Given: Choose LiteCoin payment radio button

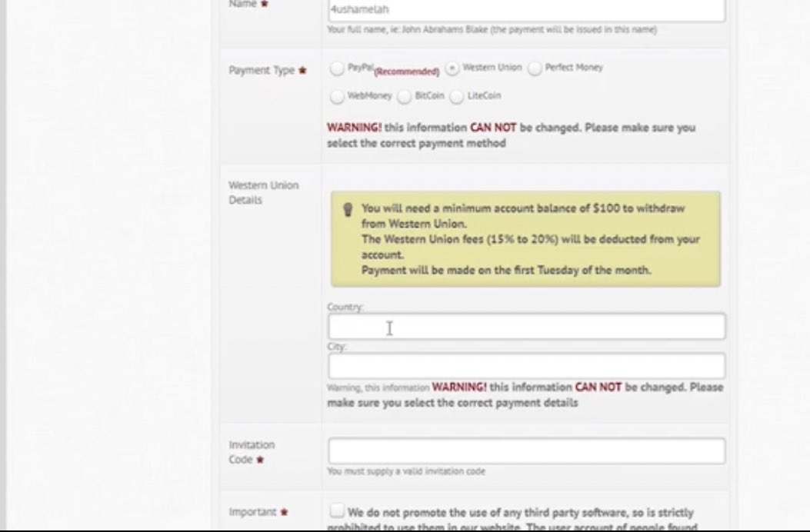Looking at the screenshot, I should point(457,97).
